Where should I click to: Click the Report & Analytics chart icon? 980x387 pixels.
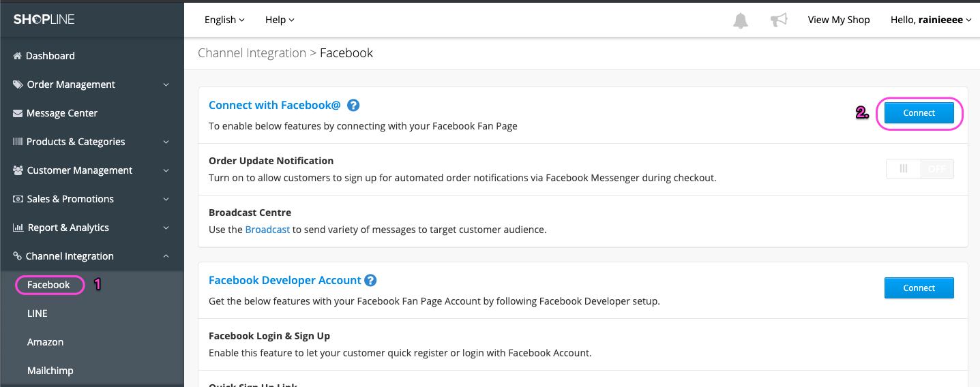tap(18, 228)
